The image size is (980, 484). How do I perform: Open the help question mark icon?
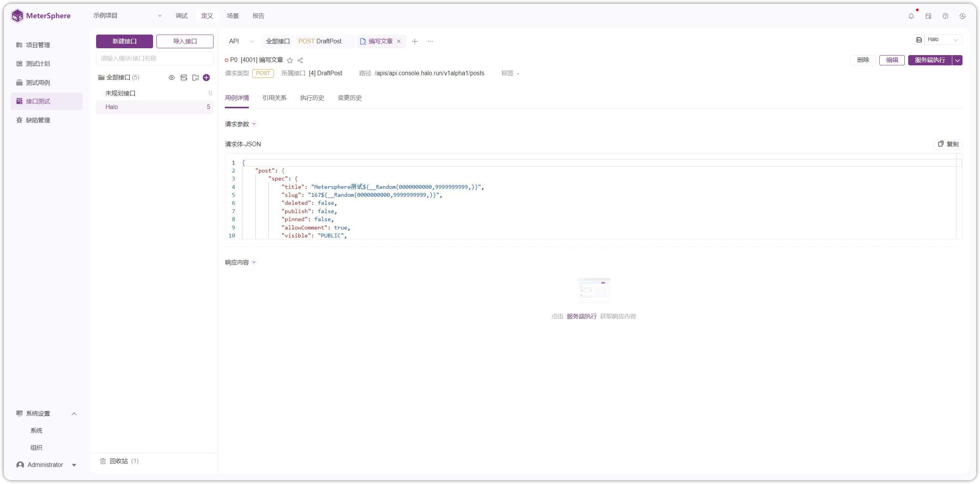click(x=945, y=16)
